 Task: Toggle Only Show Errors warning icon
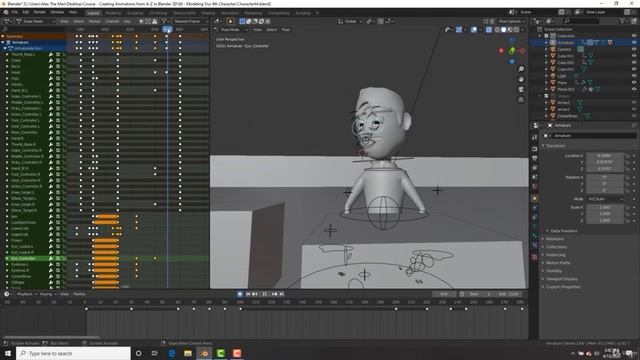coord(155,21)
